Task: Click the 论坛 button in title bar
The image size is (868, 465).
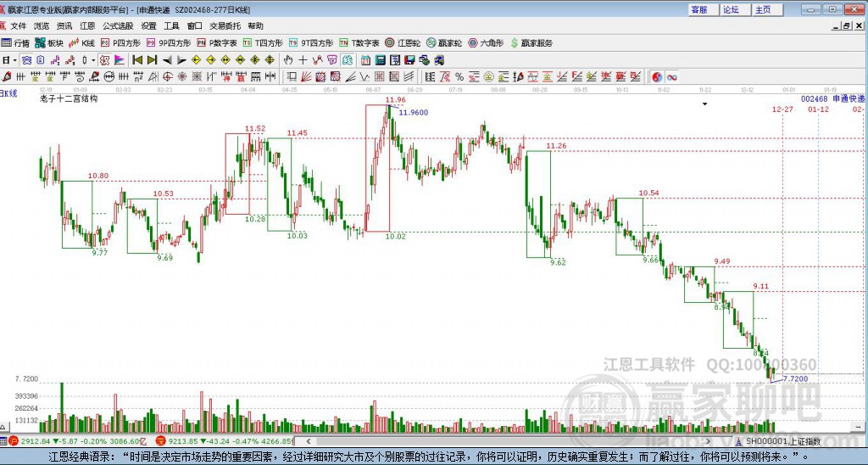Action: (x=734, y=10)
